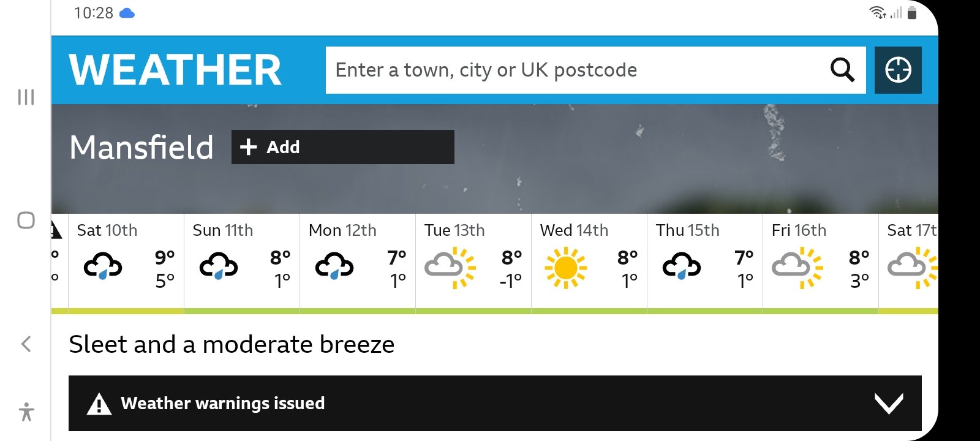Expand the Weather warnings issued banner

[x=495, y=403]
